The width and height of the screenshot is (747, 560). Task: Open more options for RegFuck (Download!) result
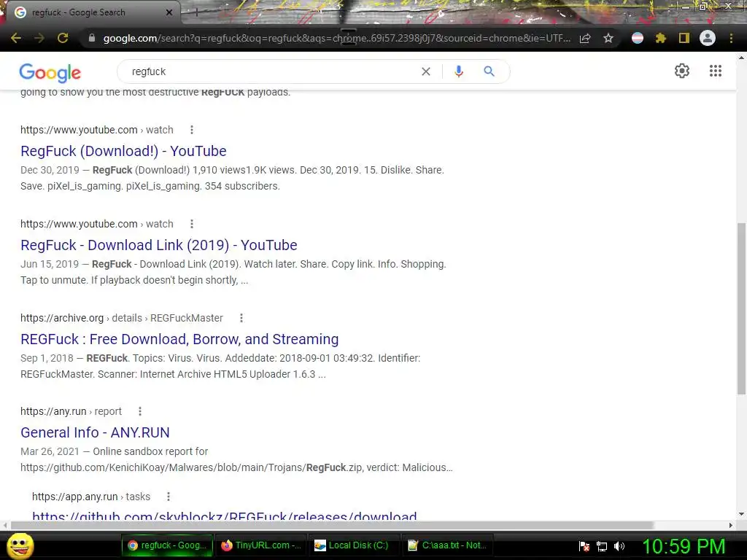coord(192,130)
